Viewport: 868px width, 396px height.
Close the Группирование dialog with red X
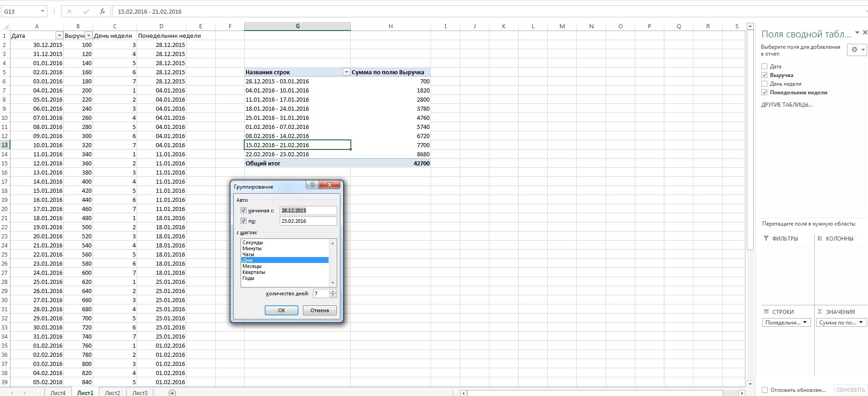(x=329, y=185)
